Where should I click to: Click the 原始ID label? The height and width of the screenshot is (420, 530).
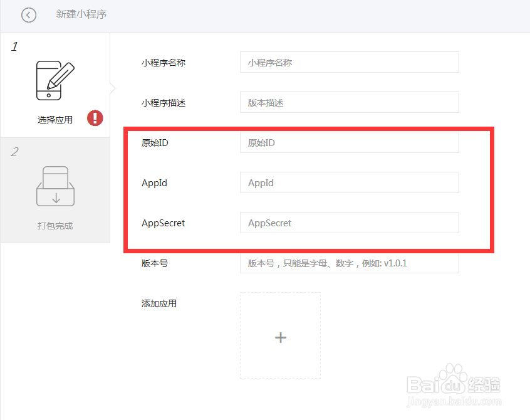(x=155, y=143)
